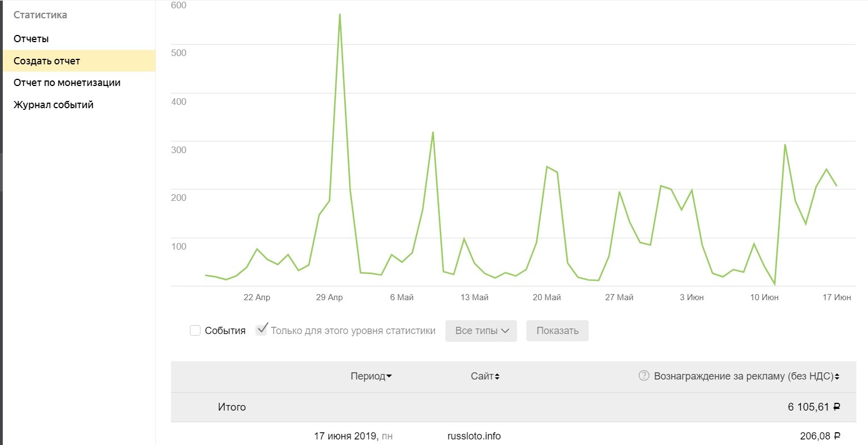This screenshot has width=868, height=445.
Task: Click the highest chart peak near 600
Action: pos(339,15)
